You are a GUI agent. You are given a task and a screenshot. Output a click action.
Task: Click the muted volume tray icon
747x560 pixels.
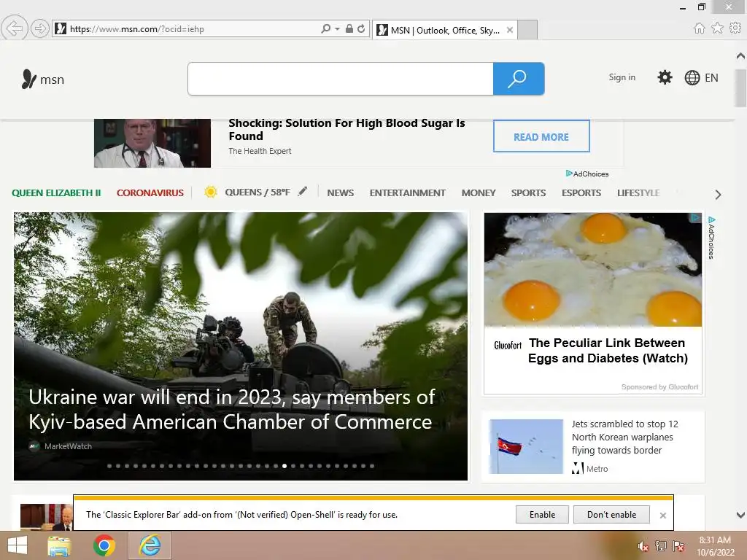pos(643,546)
